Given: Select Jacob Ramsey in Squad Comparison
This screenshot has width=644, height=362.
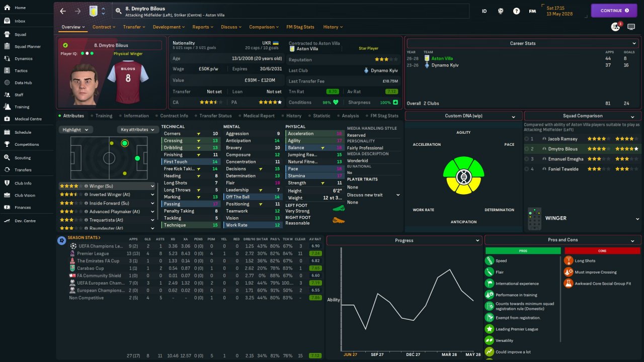Looking at the screenshot, I should pyautogui.click(x=563, y=139).
